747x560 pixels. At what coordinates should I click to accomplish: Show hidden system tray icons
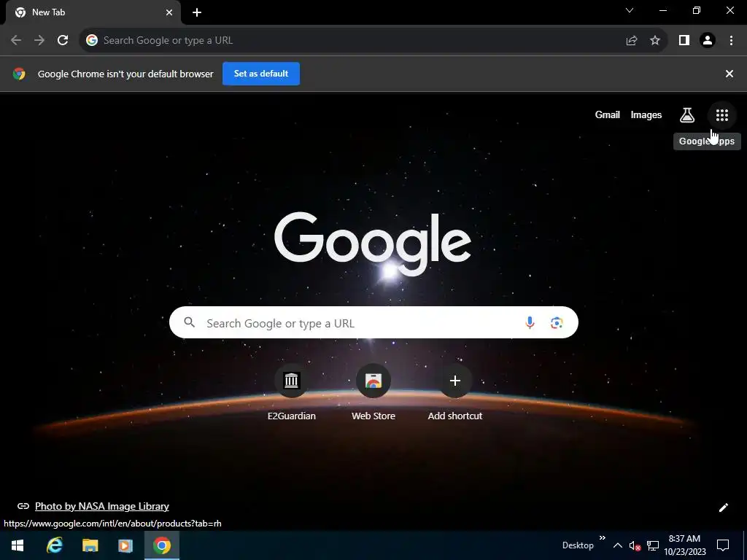tap(617, 545)
